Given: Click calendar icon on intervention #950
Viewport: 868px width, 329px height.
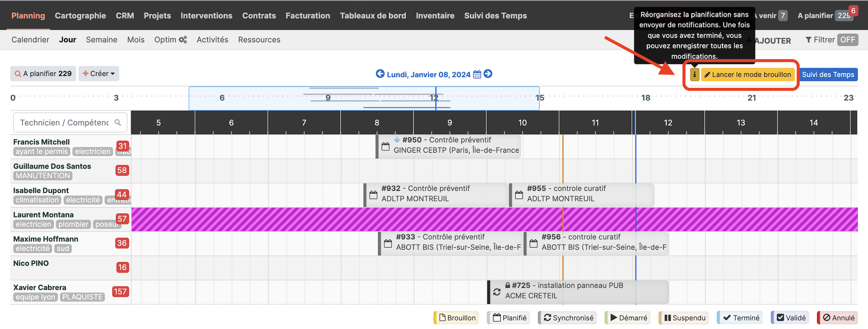Looking at the screenshot, I should click(x=385, y=147).
